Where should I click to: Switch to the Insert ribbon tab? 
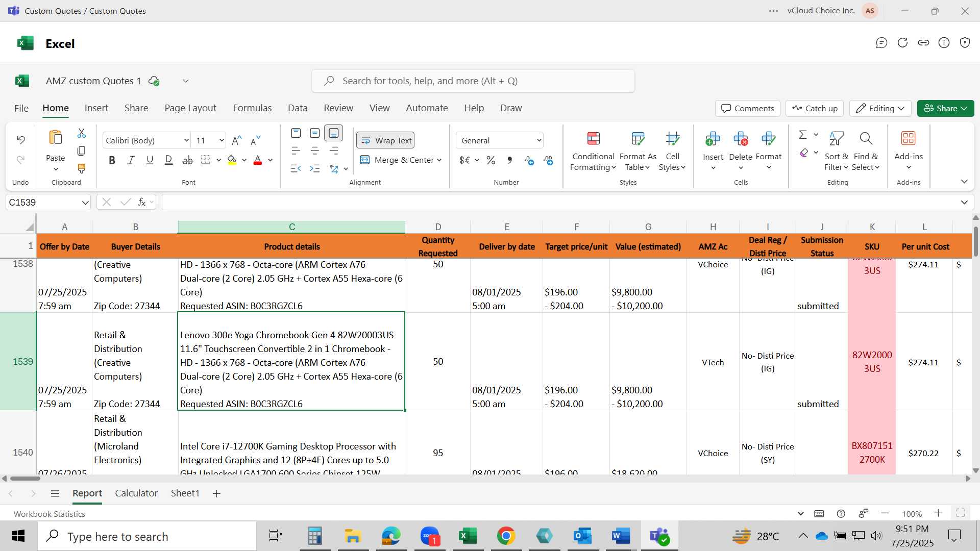96,108
